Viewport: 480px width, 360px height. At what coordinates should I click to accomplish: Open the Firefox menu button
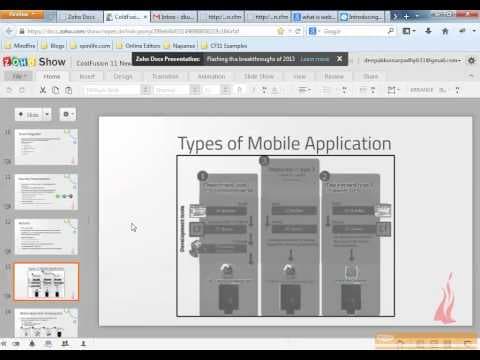tap(21, 14)
